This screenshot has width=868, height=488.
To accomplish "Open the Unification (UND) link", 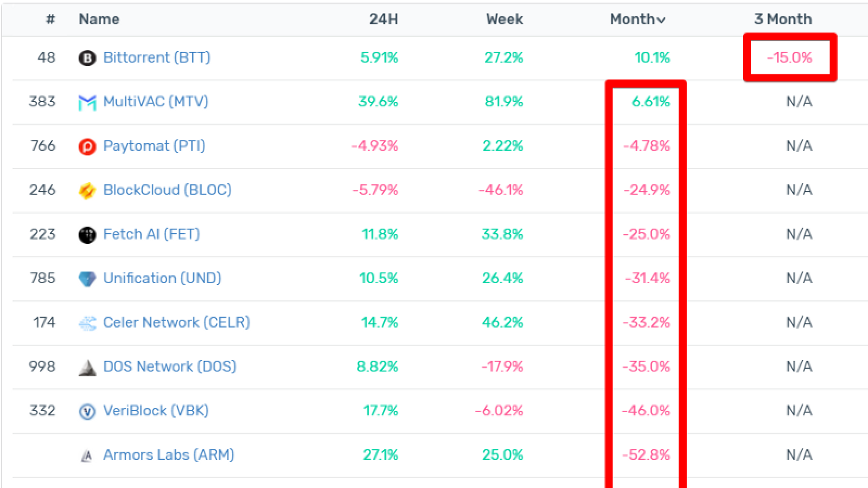I will 162,278.
